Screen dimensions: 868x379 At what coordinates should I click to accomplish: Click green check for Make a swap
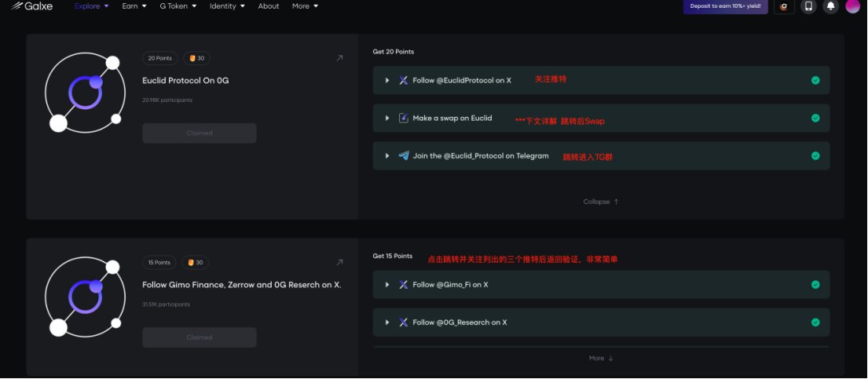pos(815,118)
